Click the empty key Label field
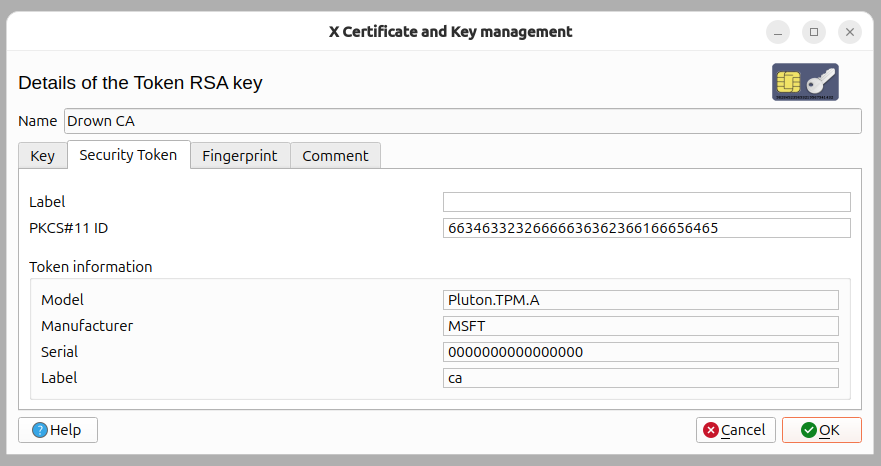 (x=647, y=202)
